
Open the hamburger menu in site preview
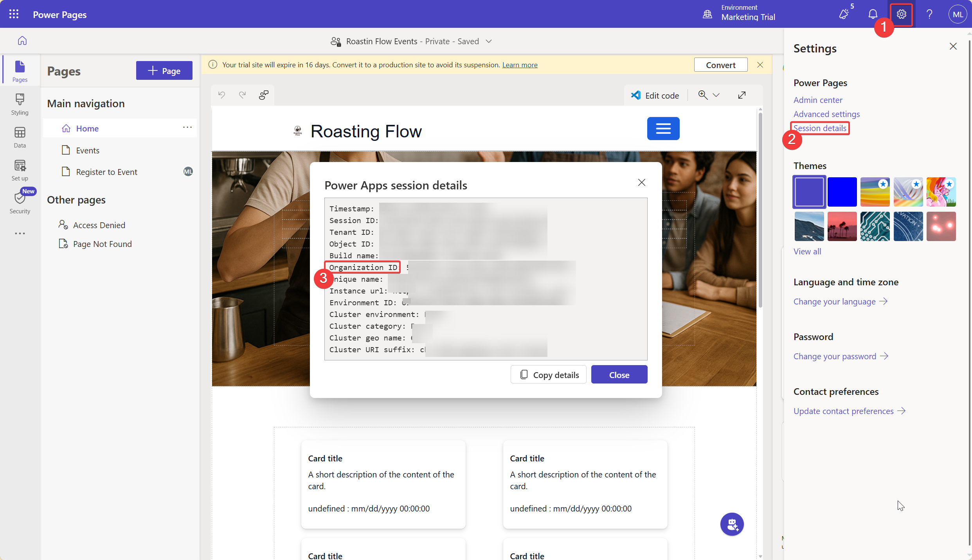pyautogui.click(x=663, y=128)
